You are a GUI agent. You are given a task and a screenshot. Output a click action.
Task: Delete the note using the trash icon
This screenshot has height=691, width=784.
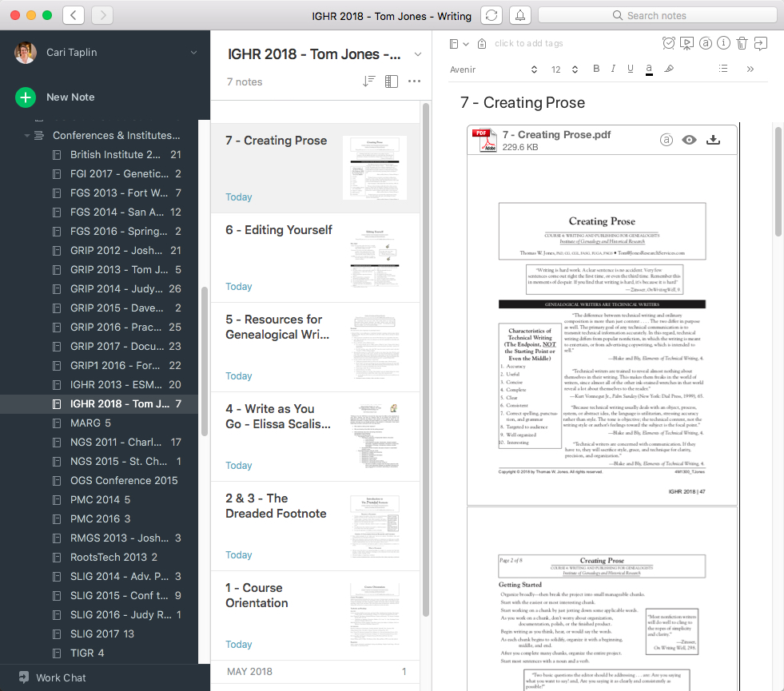(740, 43)
